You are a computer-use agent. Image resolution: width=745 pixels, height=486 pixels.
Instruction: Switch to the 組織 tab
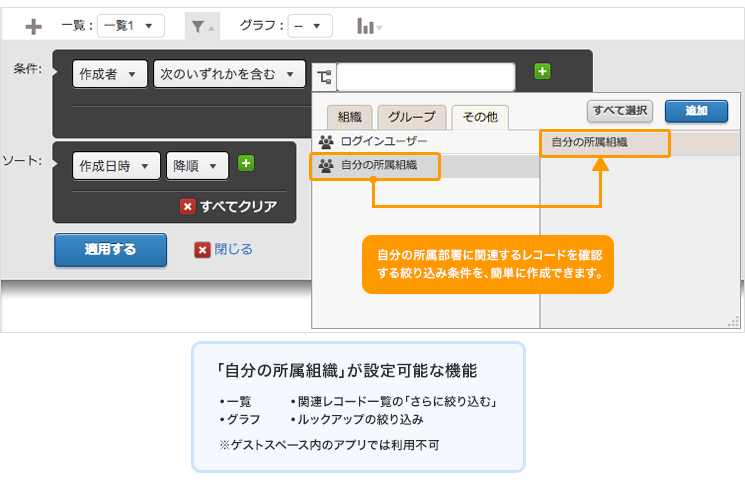tap(349, 117)
